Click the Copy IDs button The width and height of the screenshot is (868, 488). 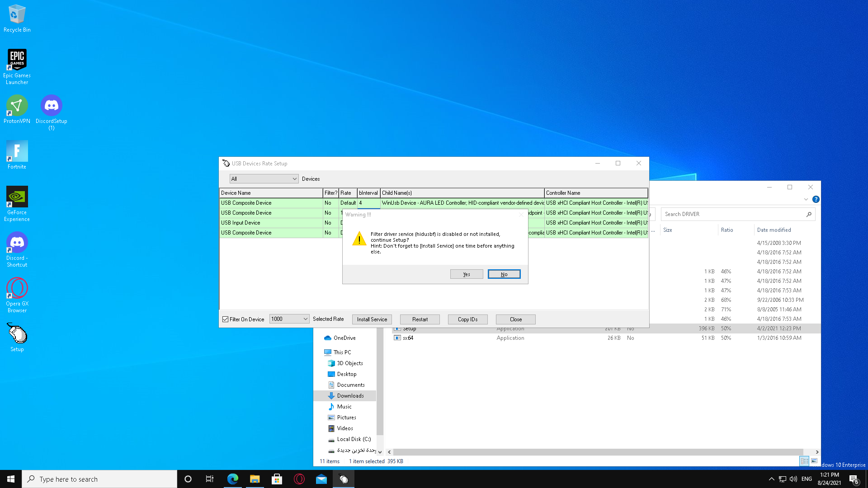467,319
